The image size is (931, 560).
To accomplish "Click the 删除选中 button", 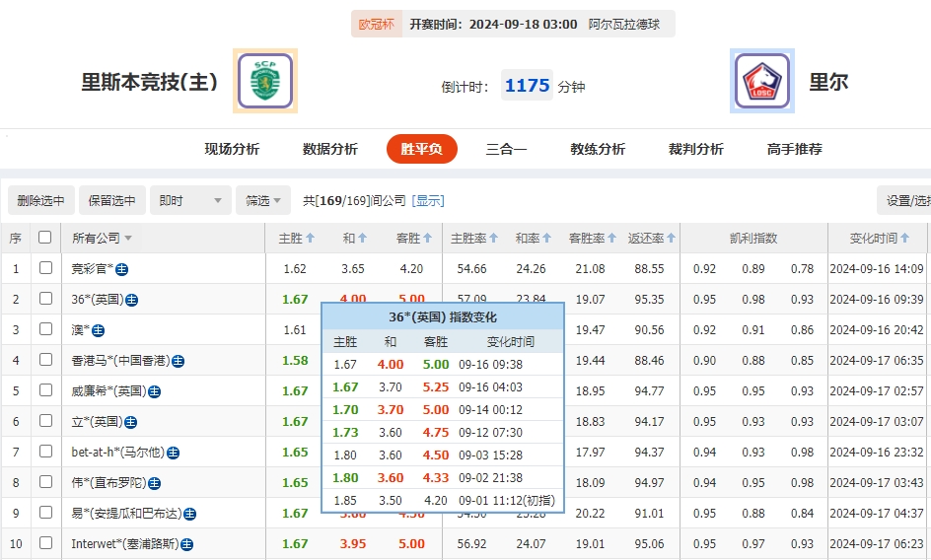I will pos(40,200).
